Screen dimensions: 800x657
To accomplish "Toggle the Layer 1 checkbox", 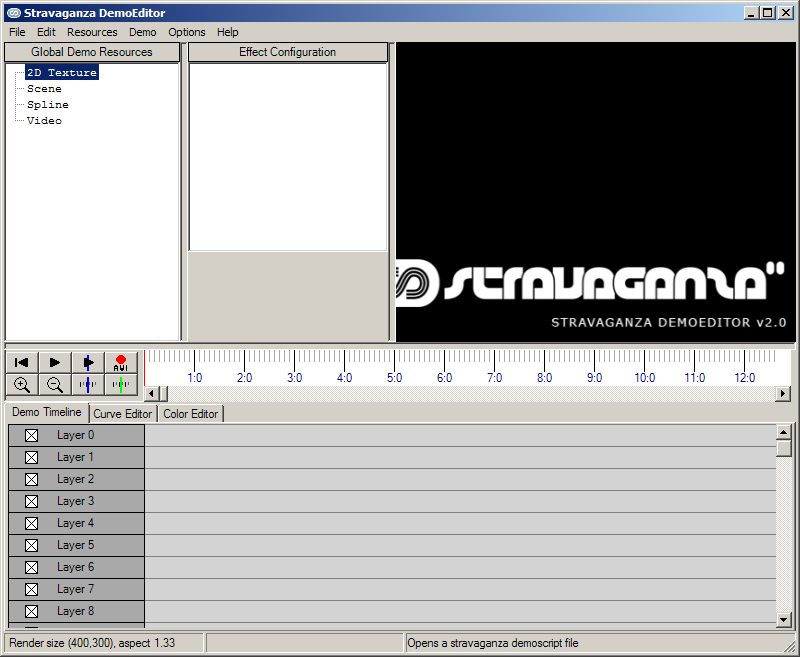I will click(32, 458).
